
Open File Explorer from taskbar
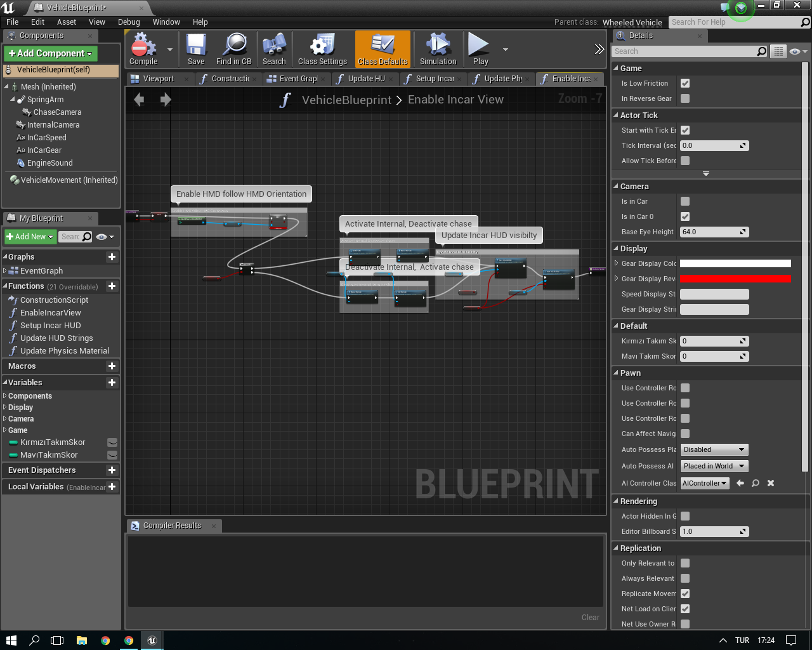(82, 640)
